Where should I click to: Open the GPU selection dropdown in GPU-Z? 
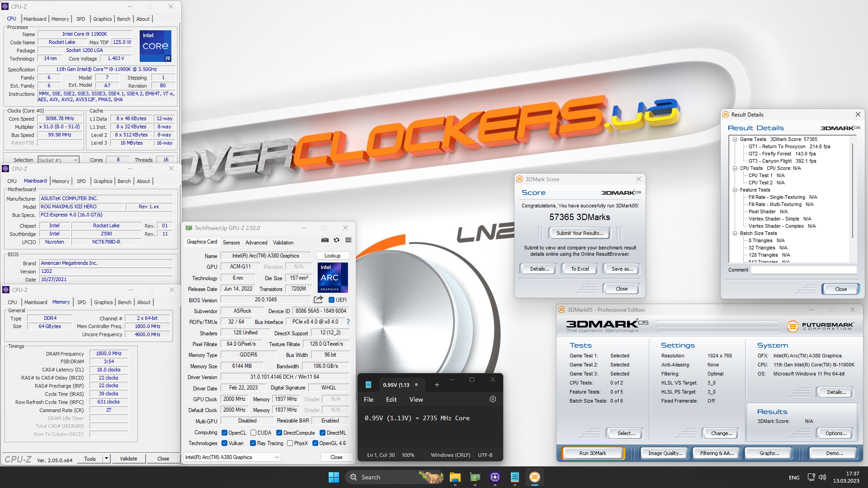(232, 457)
